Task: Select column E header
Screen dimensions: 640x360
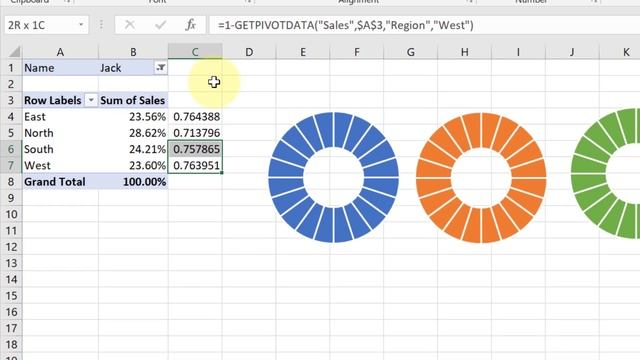Action: coord(303,52)
